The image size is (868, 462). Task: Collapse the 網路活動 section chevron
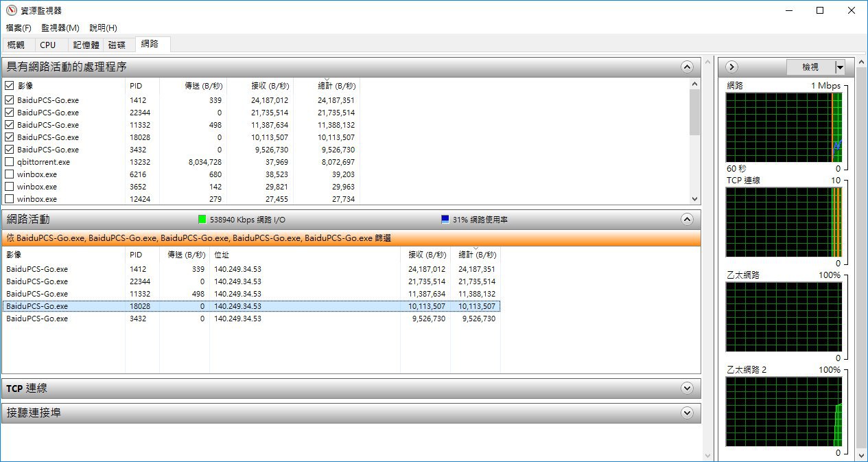point(687,220)
